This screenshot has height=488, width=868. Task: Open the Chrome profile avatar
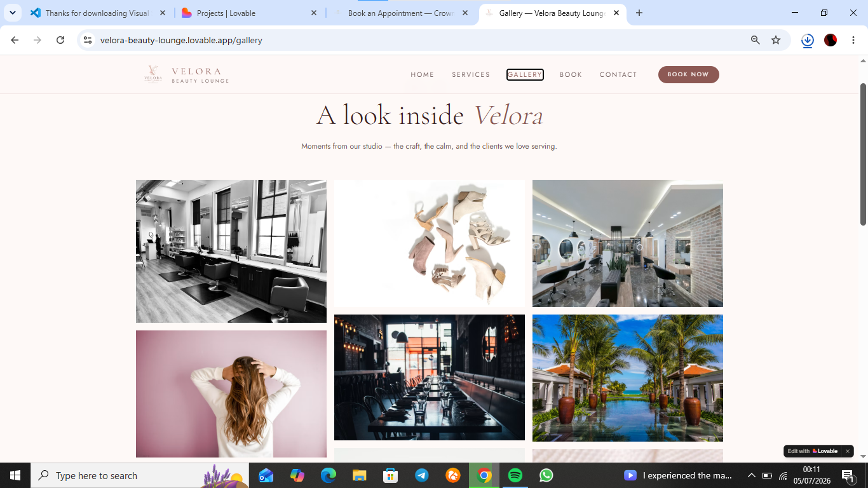[x=831, y=40]
